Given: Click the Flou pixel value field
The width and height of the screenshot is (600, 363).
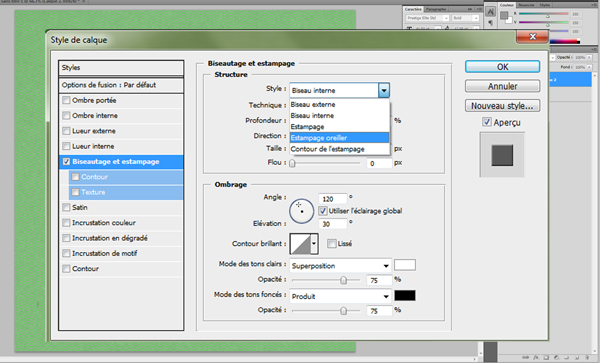Looking at the screenshot, I should 379,163.
